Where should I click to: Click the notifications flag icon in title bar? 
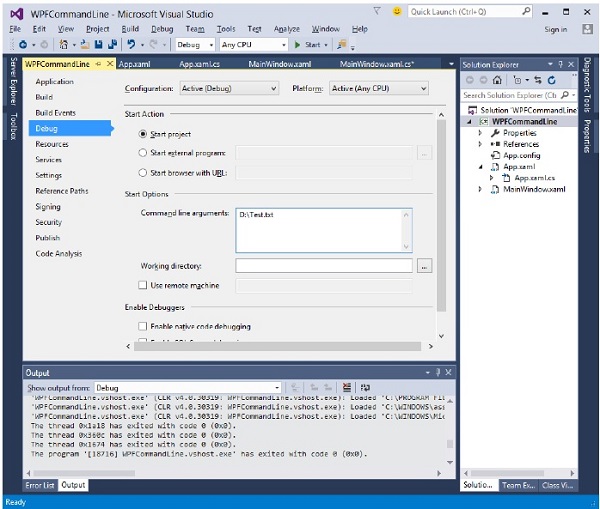(x=378, y=12)
